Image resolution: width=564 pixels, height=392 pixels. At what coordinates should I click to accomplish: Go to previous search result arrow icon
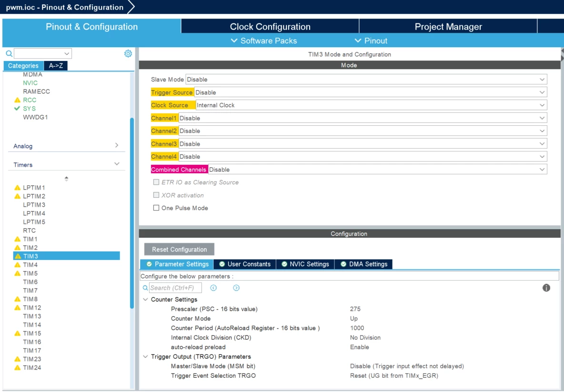(x=213, y=288)
